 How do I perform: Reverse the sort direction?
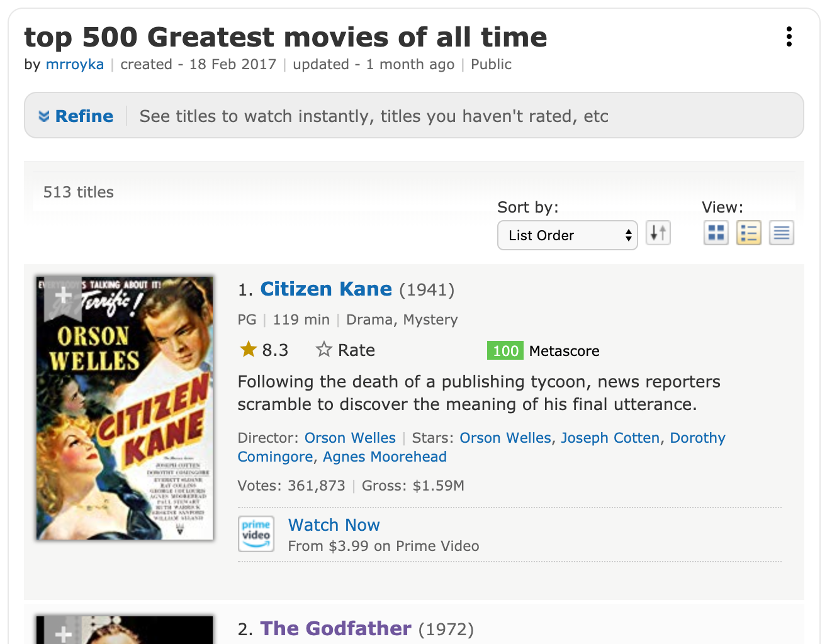[x=658, y=233]
